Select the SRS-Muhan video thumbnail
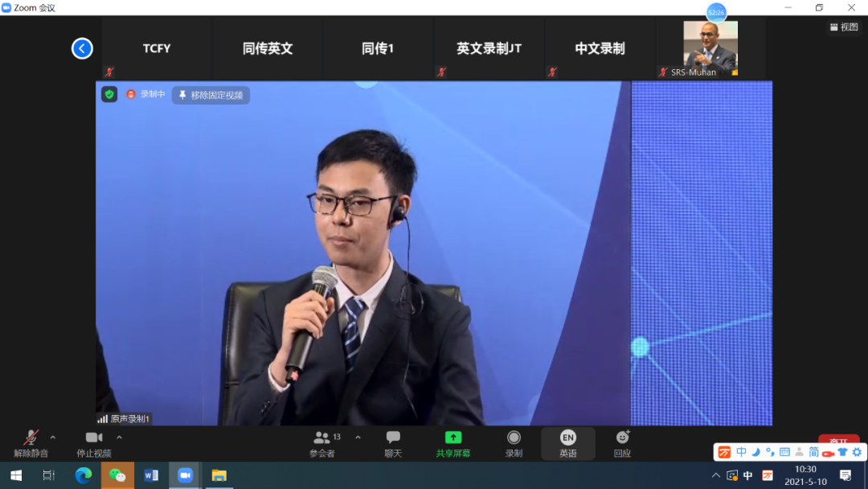This screenshot has width=868, height=489. [x=710, y=48]
